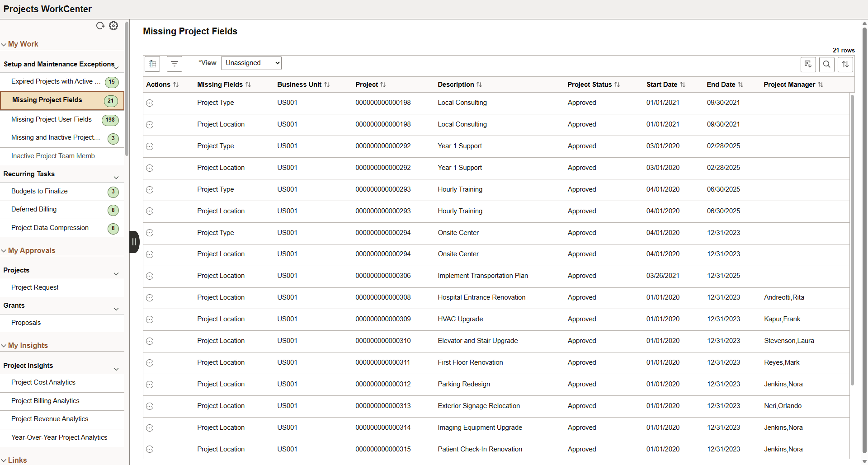Open the filter icon on the grid toolbar
This screenshot has height=465, width=868.
click(175, 64)
